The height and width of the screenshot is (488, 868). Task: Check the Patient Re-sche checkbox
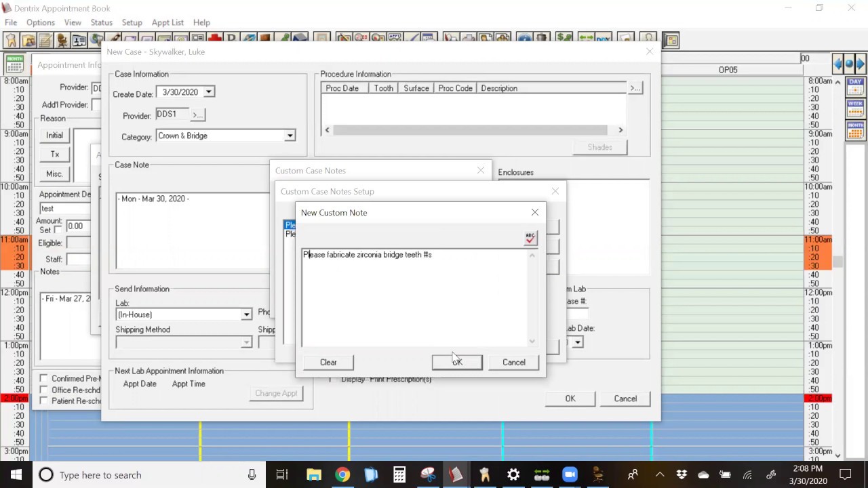tap(44, 401)
